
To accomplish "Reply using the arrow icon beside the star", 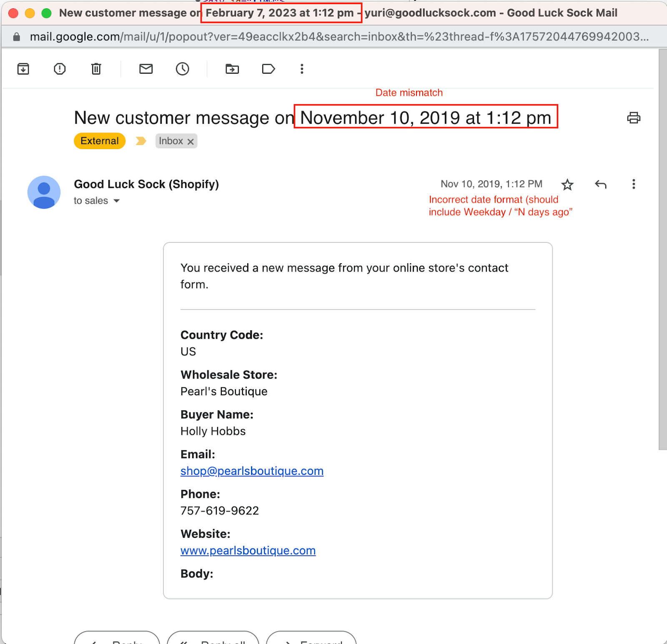I will pyautogui.click(x=601, y=184).
